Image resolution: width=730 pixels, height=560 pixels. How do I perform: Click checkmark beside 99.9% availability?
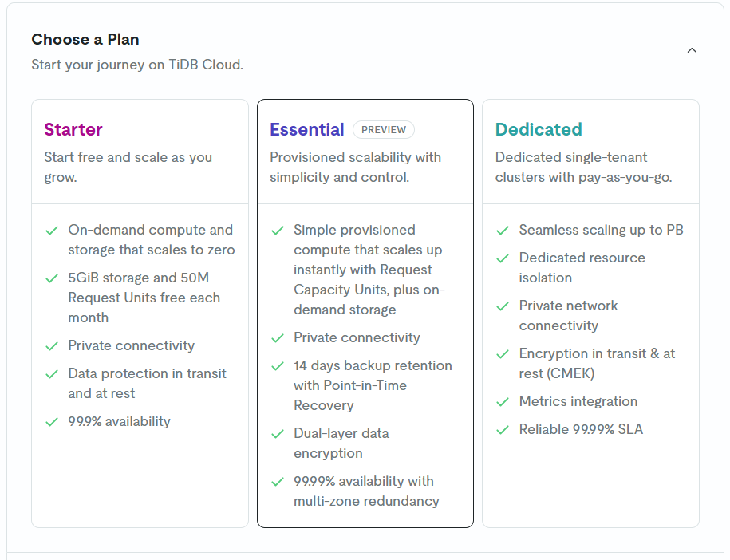pos(52,422)
